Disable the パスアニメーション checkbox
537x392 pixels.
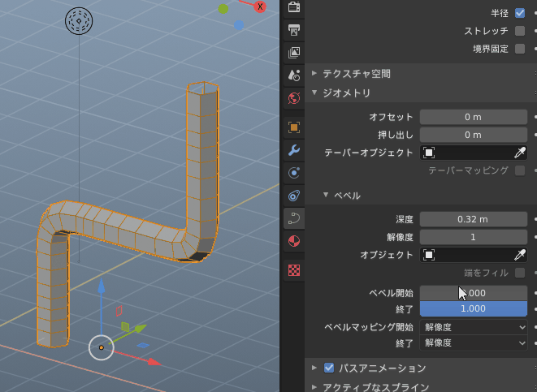329,368
